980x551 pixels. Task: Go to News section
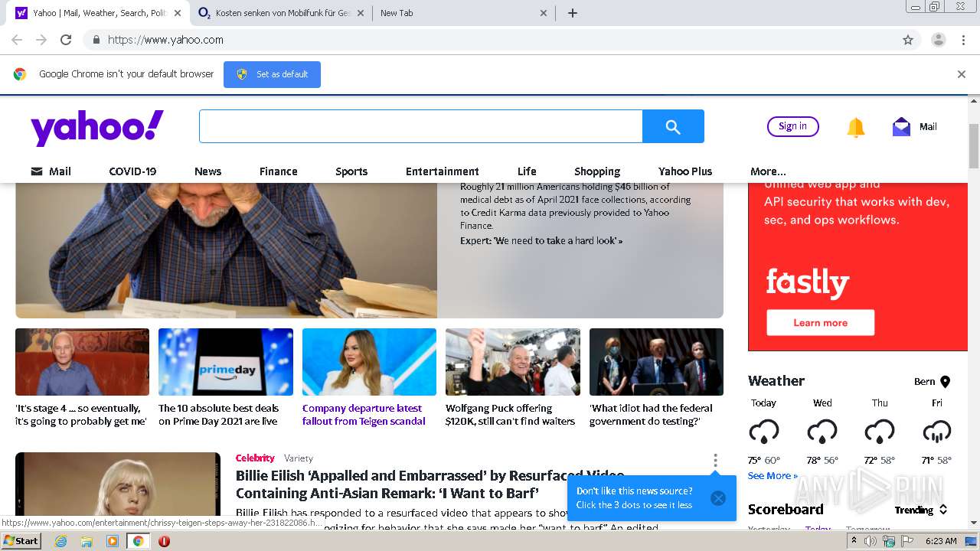pyautogui.click(x=207, y=171)
